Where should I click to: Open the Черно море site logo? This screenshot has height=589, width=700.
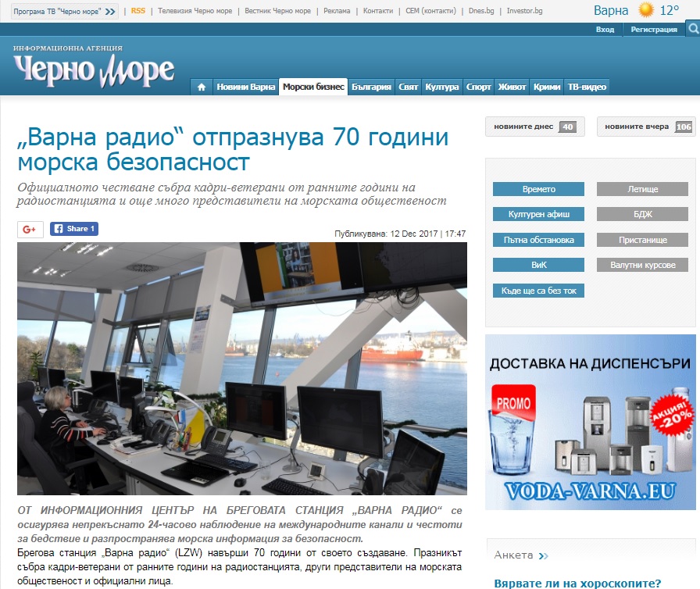pyautogui.click(x=93, y=67)
